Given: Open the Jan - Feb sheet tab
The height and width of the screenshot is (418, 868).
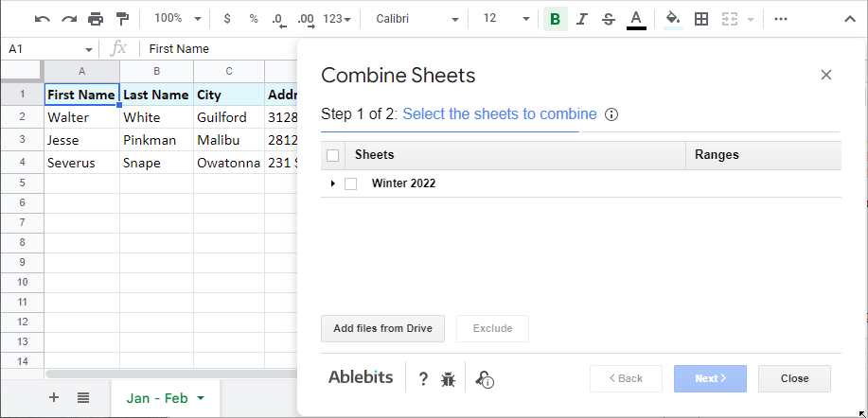Looking at the screenshot, I should pyautogui.click(x=166, y=398).
